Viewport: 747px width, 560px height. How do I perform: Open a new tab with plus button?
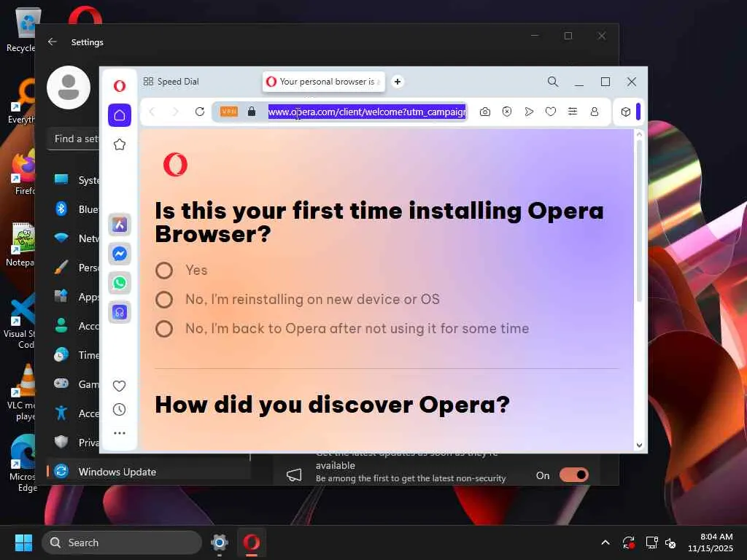398,82
